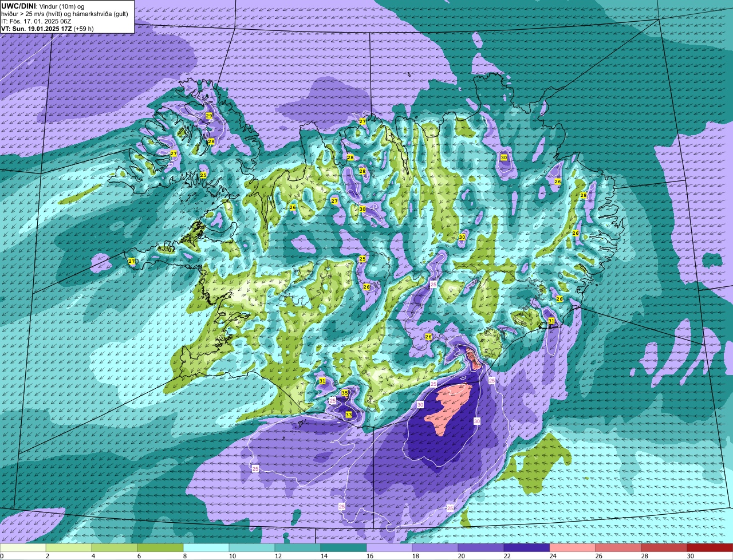Click the 'VT: Sun. 19.01.2025 17Z (+59 h)' line
The height and width of the screenshot is (560, 733).
coord(48,28)
